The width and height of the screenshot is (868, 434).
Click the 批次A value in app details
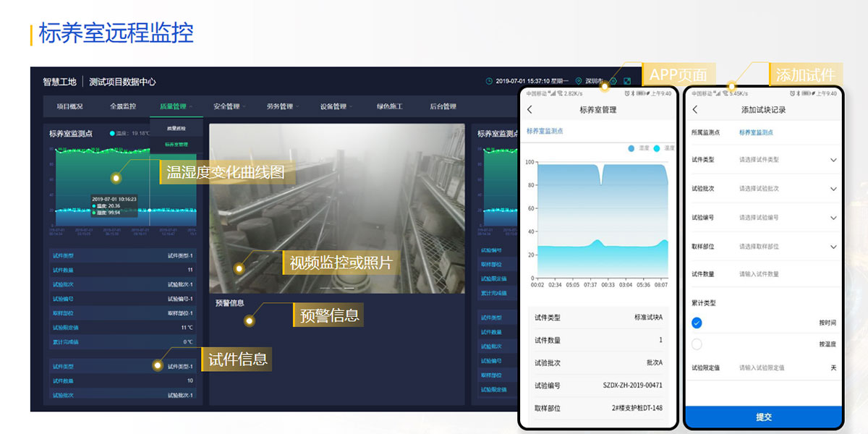[x=654, y=362]
